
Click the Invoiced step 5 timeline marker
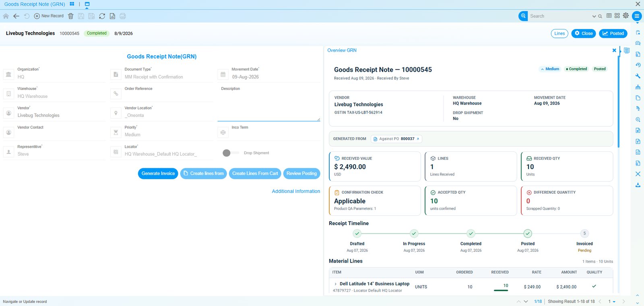(x=584, y=234)
